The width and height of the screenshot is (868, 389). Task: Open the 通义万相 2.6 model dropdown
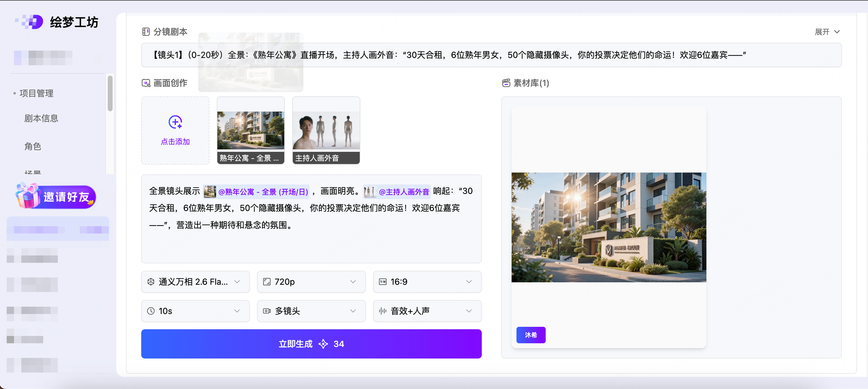click(x=195, y=282)
